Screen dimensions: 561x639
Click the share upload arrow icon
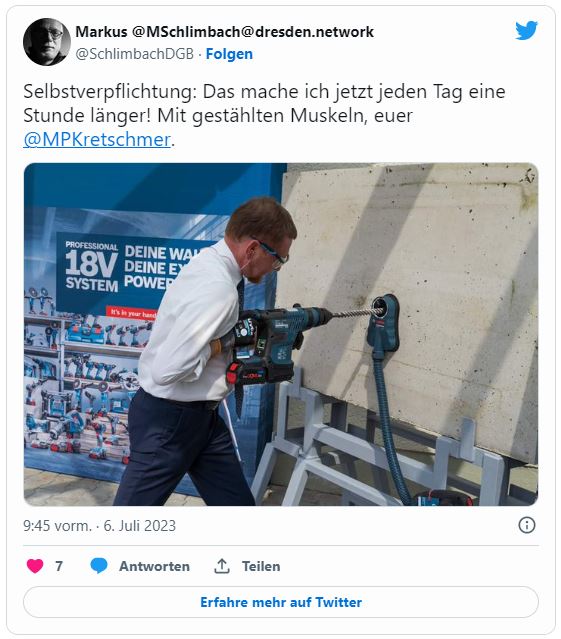coord(222,566)
